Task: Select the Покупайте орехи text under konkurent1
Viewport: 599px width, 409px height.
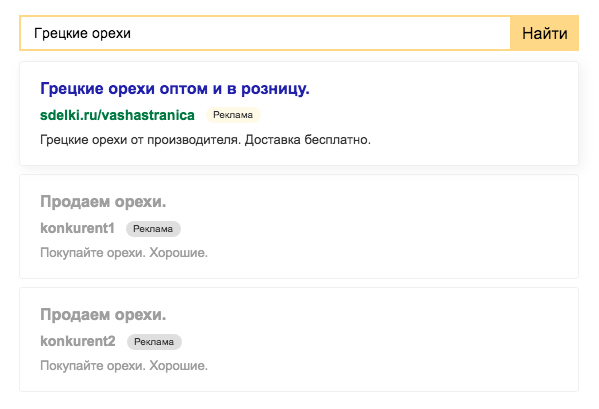Action: coord(124,253)
